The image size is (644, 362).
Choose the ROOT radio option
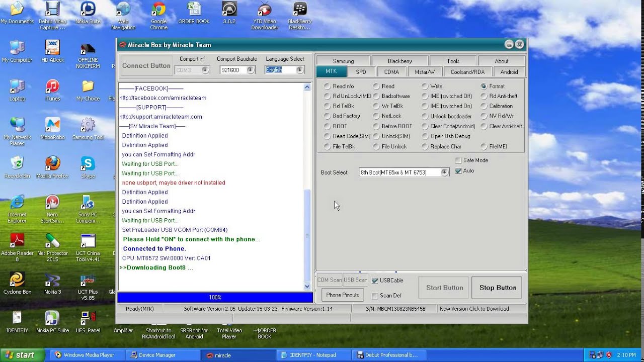pos(336,126)
